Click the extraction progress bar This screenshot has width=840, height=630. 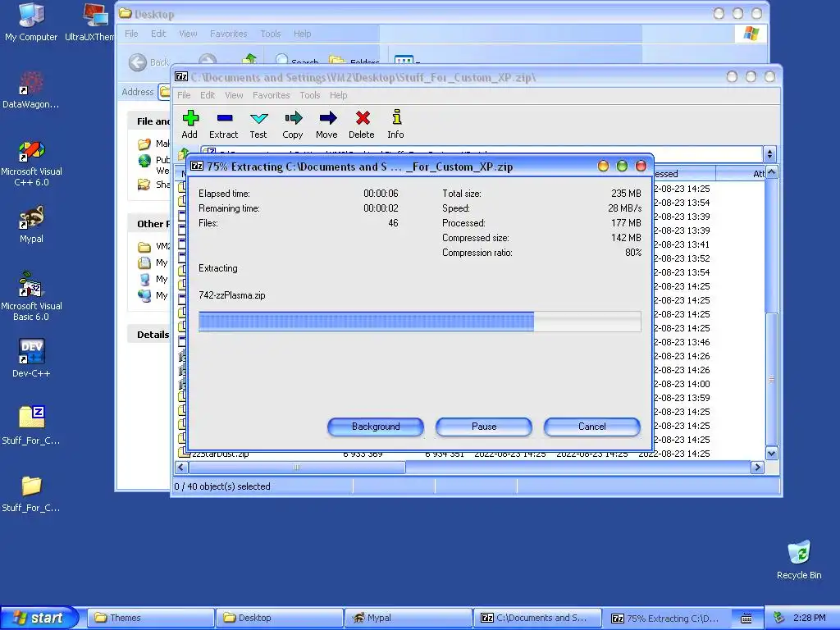click(419, 322)
